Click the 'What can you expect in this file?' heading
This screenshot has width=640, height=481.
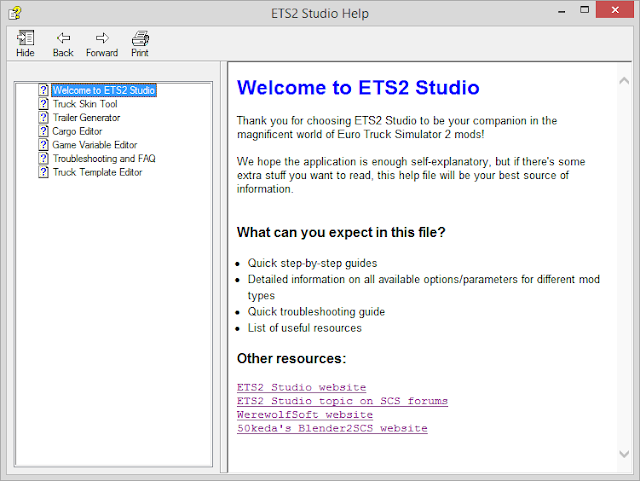pos(341,232)
